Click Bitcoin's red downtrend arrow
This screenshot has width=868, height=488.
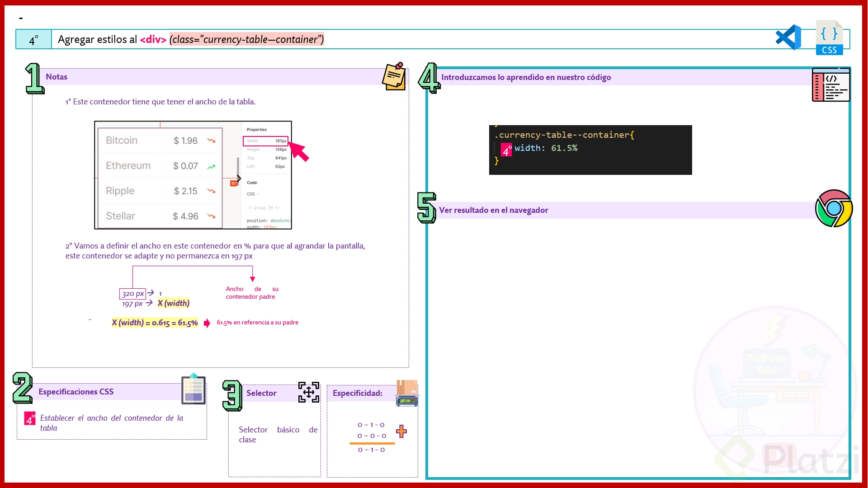coord(211,141)
